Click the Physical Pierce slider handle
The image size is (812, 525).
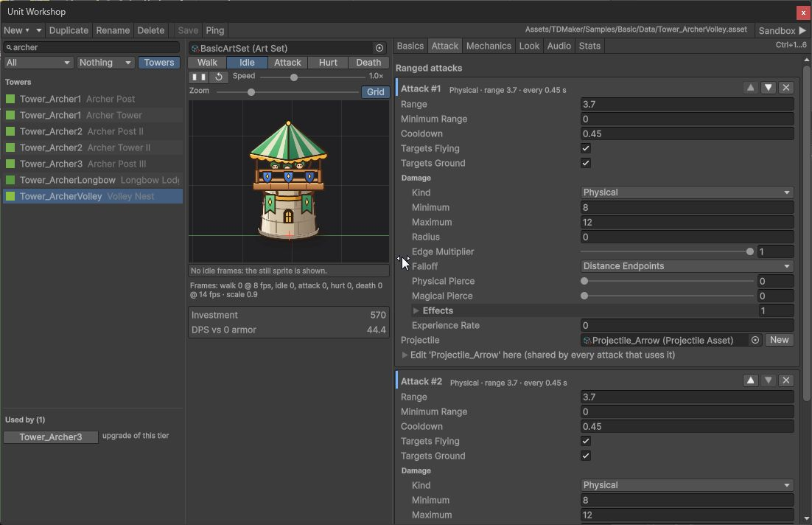click(584, 282)
